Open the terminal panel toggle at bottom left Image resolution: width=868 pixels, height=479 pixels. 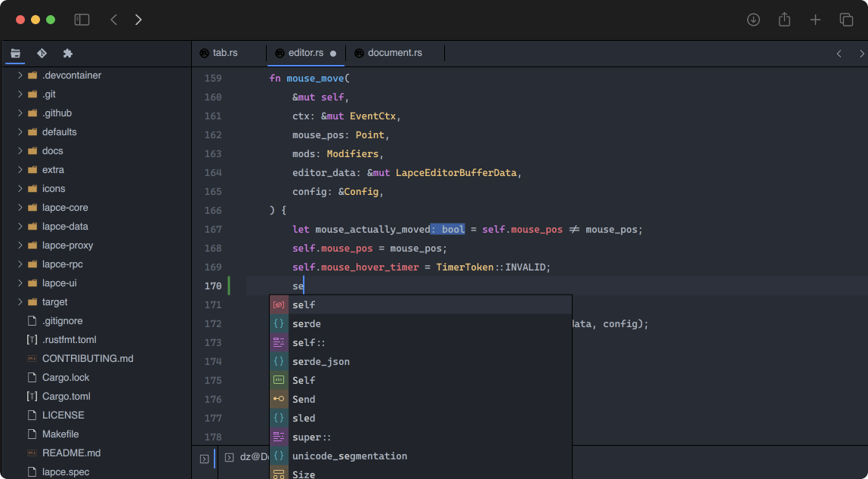tap(204, 459)
